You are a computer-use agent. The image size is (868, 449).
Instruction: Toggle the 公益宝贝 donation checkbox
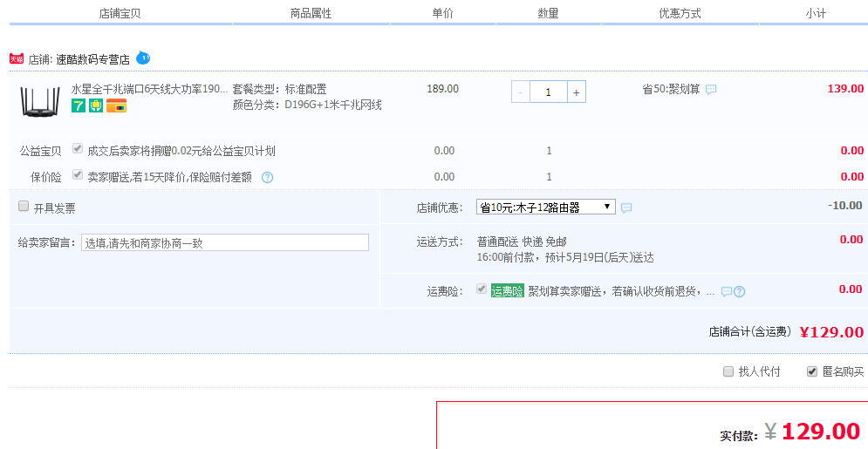click(78, 149)
